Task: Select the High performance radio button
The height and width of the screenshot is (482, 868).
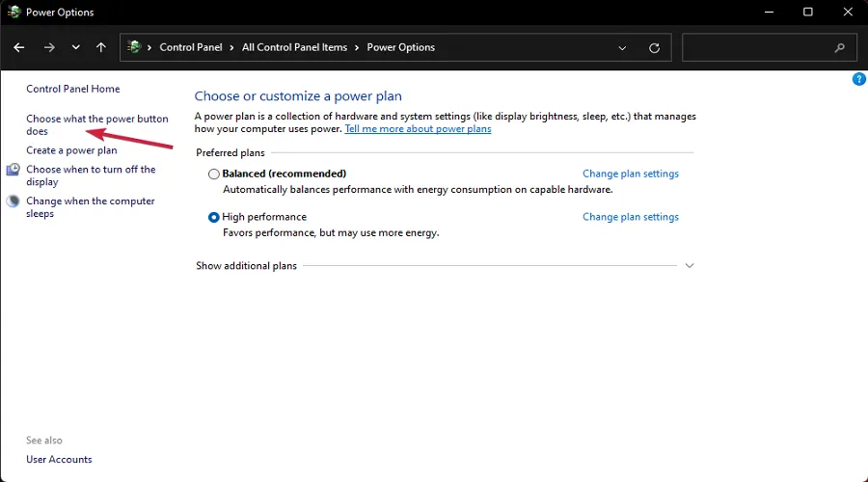Action: [214, 218]
